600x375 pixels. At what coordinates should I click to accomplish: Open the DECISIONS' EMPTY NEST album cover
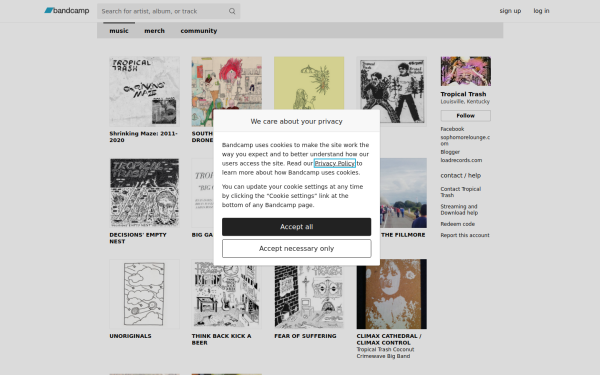click(x=144, y=193)
